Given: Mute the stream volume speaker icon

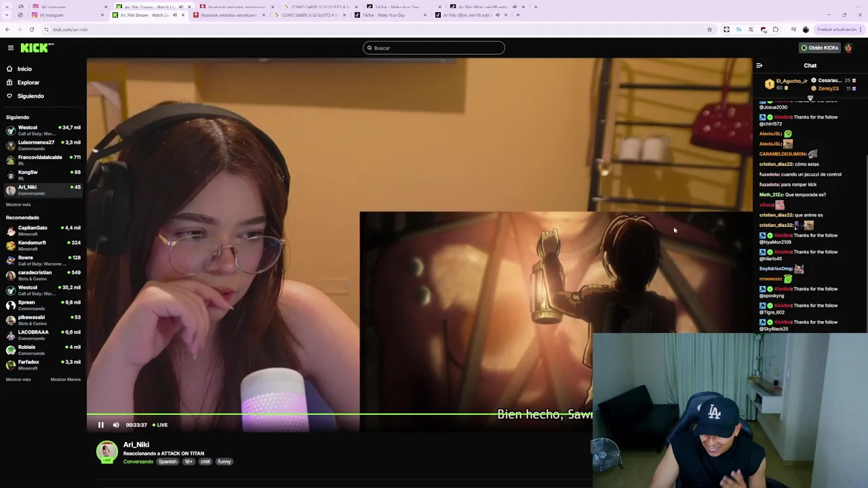Looking at the screenshot, I should coord(116,425).
